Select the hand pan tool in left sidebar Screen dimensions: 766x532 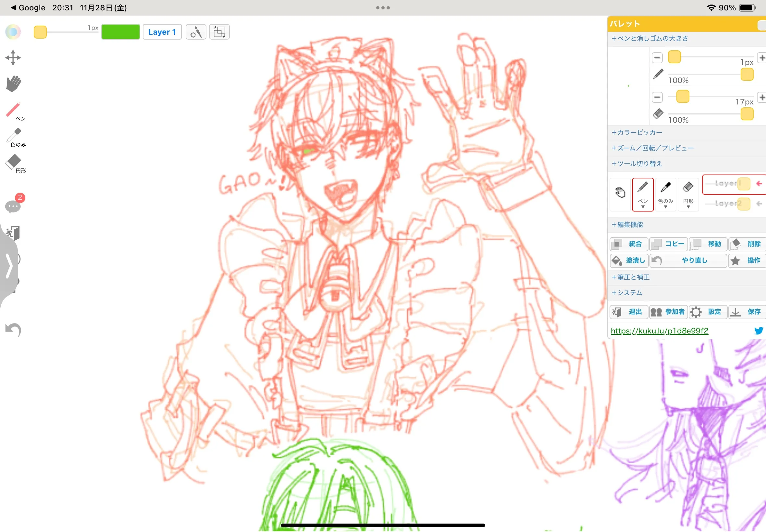[13, 83]
